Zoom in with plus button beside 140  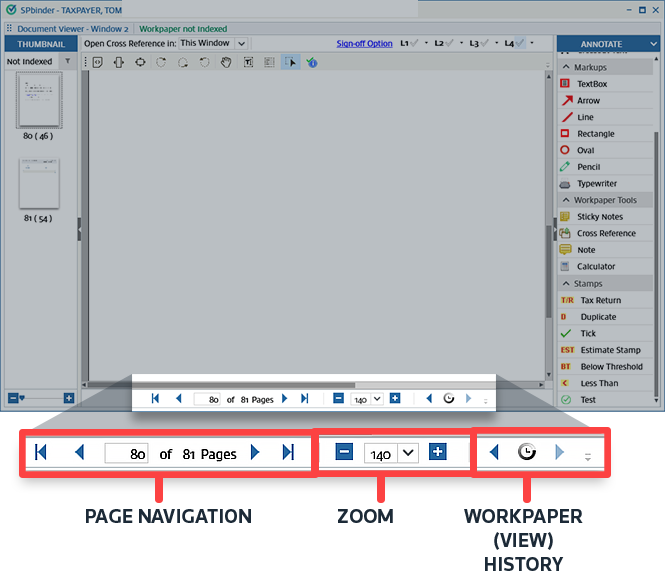(x=395, y=399)
